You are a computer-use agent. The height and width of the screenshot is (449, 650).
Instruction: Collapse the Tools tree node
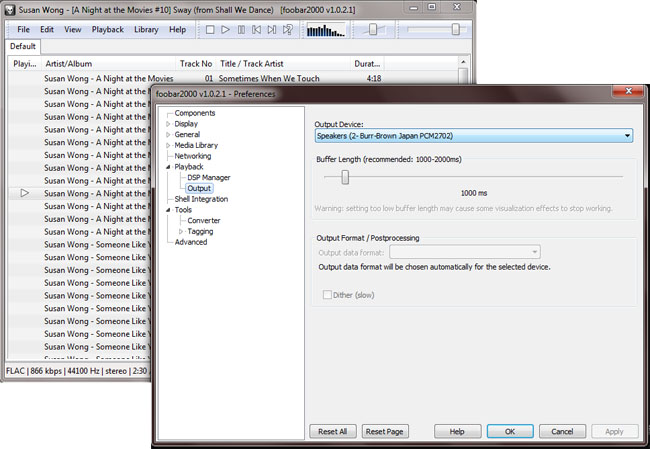[x=168, y=210]
